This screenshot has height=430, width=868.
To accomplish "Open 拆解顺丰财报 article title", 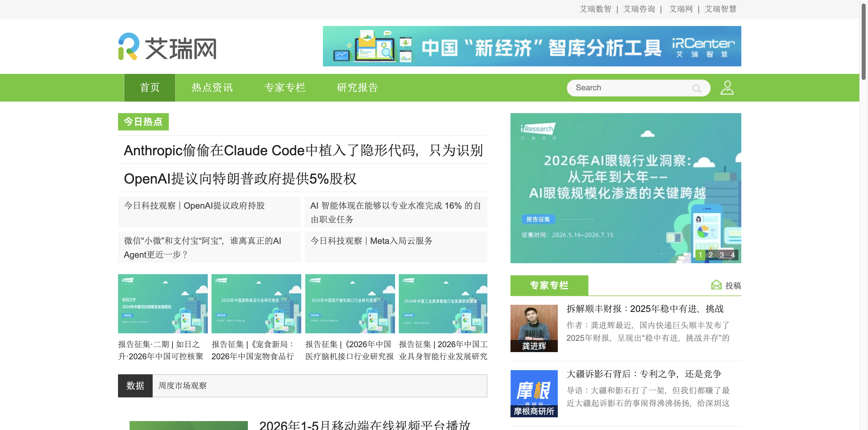I will click(x=645, y=309).
